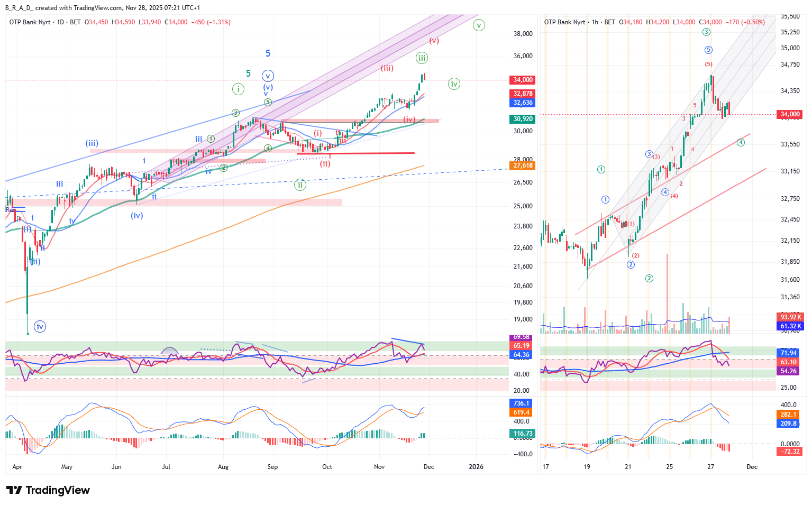Select the blue circled iv label near April low
This screenshot has height=506, width=812.
coord(40,327)
